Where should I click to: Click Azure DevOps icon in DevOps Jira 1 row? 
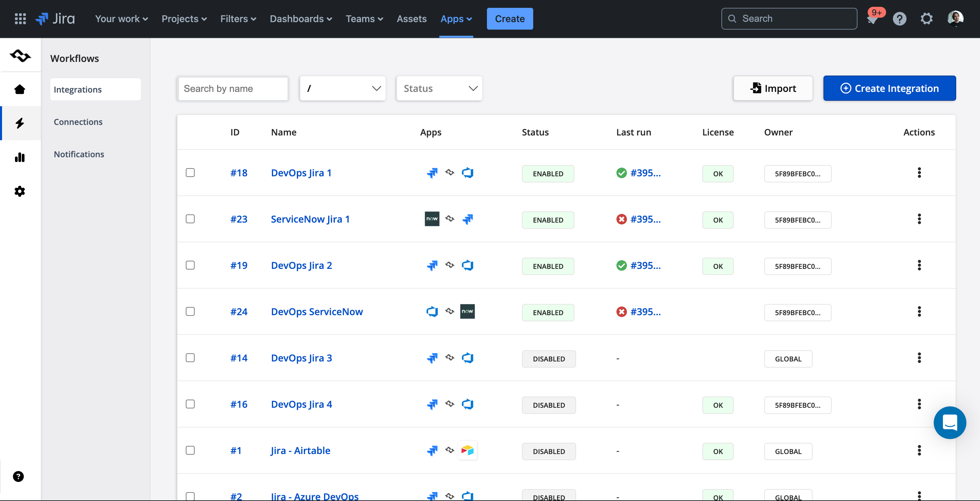coord(467,173)
